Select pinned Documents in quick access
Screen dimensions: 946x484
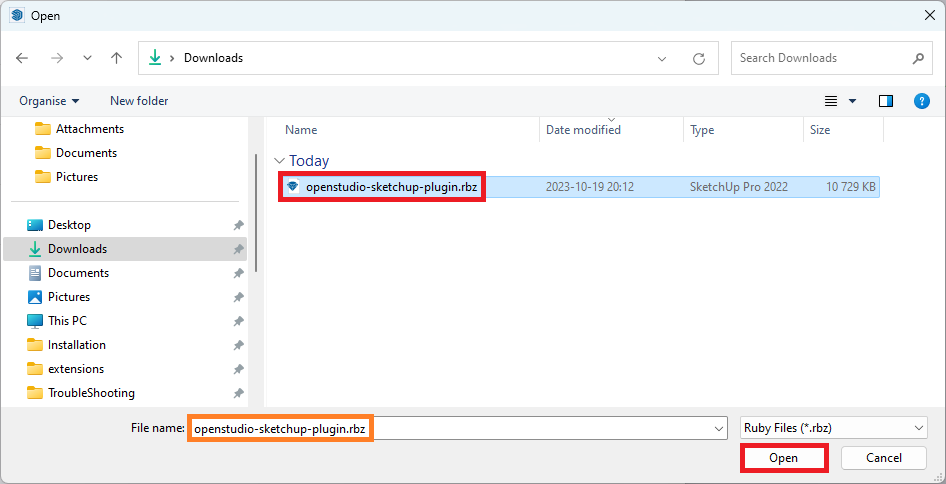click(69, 273)
